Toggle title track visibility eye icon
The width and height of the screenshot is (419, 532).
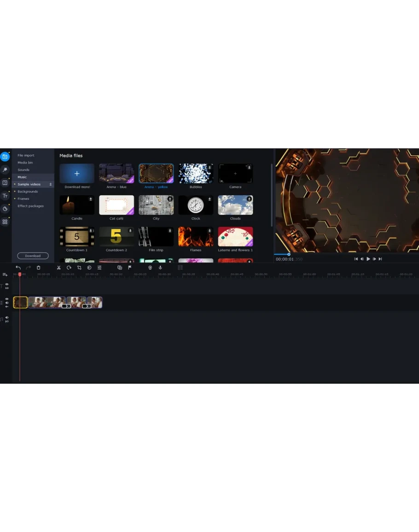(x=7, y=285)
